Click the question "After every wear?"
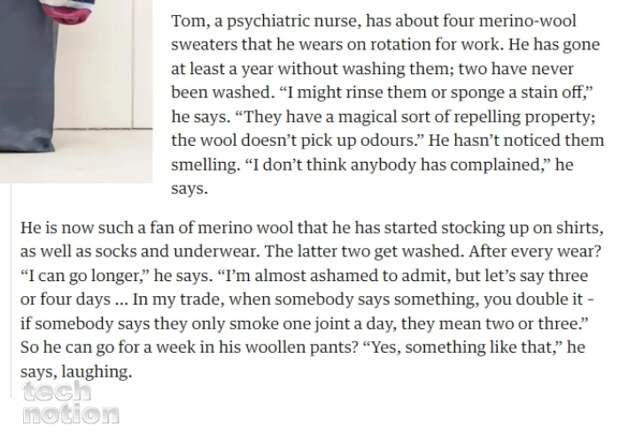Screen dimensions: 620x442 535,251
